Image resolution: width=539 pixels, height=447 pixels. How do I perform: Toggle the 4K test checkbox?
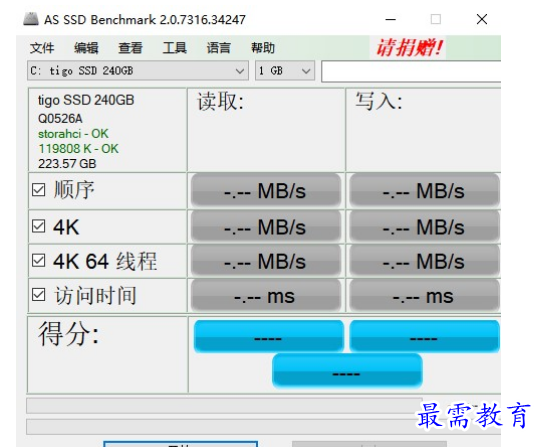coord(38,226)
